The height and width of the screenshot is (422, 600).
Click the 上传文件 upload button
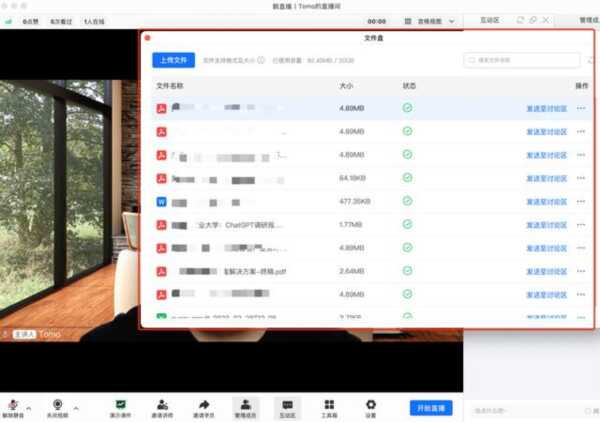tap(173, 60)
